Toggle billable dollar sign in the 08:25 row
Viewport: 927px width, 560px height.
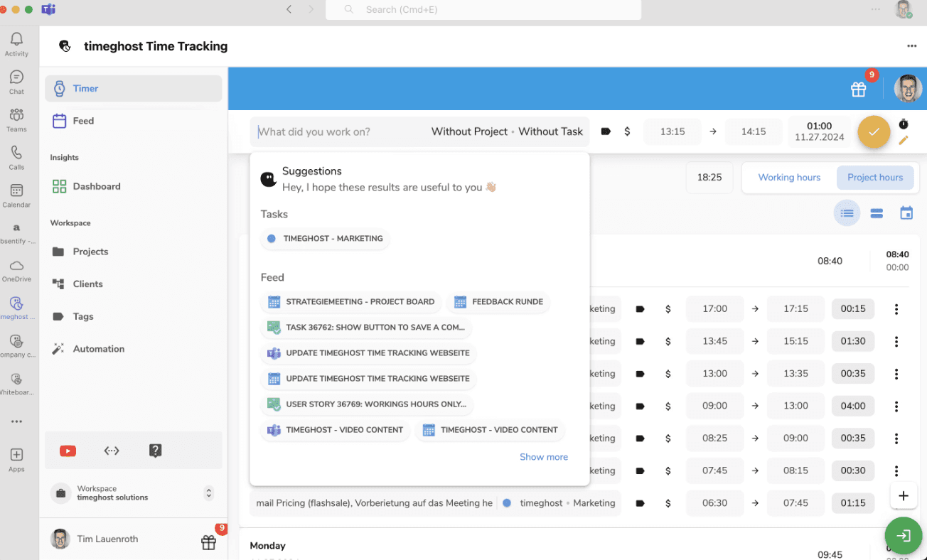pyautogui.click(x=668, y=438)
